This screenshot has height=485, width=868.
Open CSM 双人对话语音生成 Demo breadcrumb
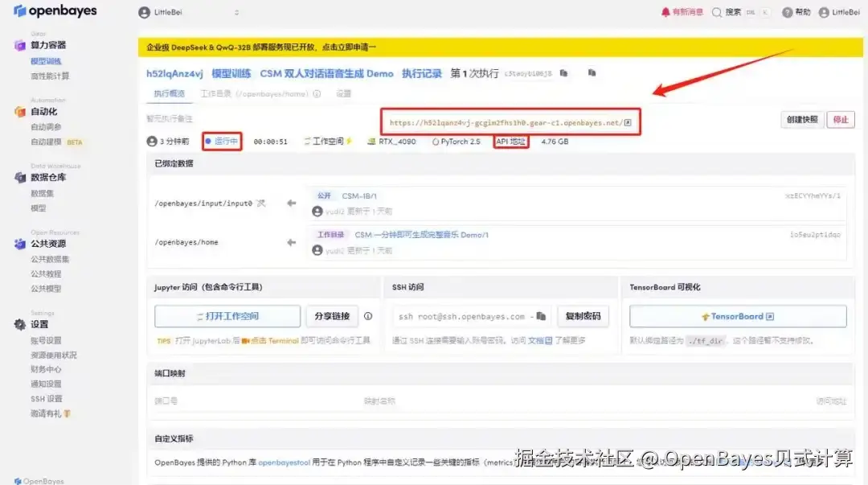(326, 74)
